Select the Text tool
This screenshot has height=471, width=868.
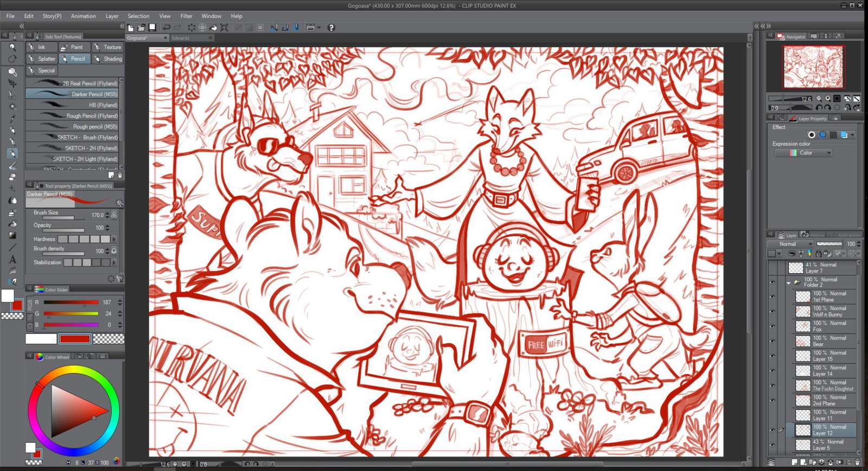pos(12,259)
